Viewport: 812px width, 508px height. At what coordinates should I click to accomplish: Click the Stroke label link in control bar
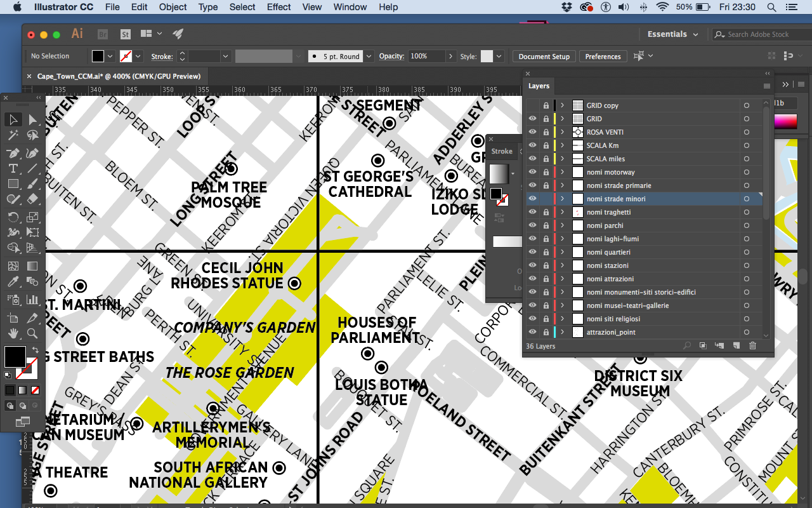pyautogui.click(x=162, y=57)
